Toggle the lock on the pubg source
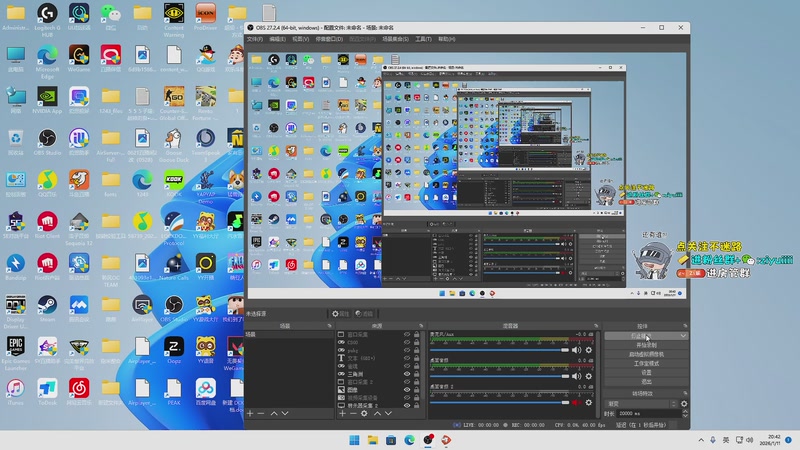800x450 pixels. [x=416, y=351]
